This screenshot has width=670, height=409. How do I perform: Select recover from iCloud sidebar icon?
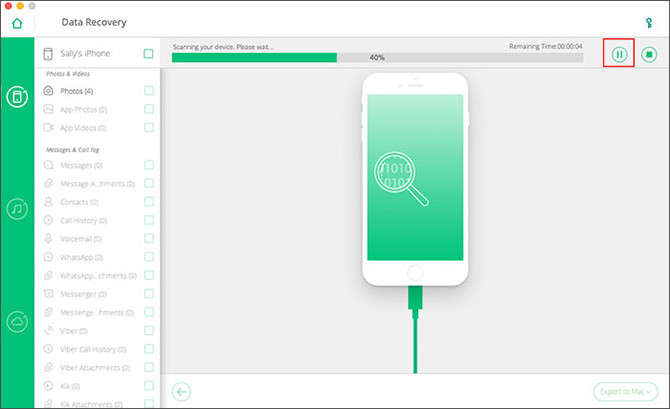tap(17, 321)
